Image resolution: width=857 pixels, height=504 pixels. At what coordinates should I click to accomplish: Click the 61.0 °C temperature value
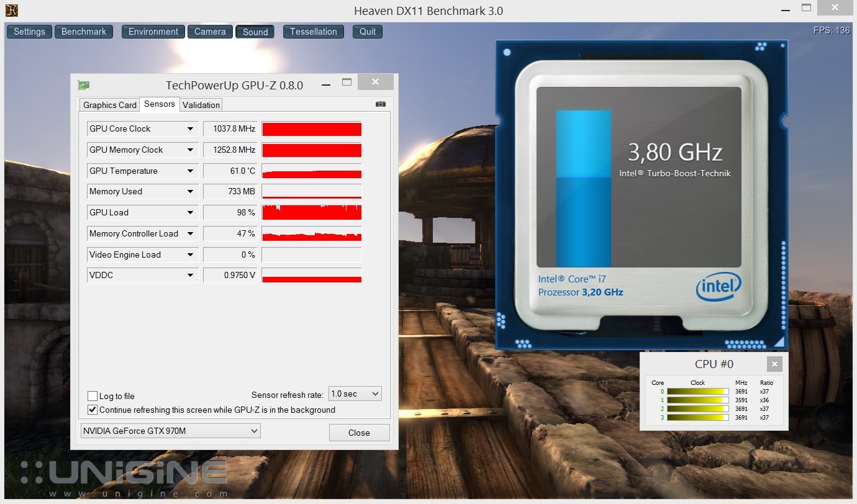(x=230, y=171)
